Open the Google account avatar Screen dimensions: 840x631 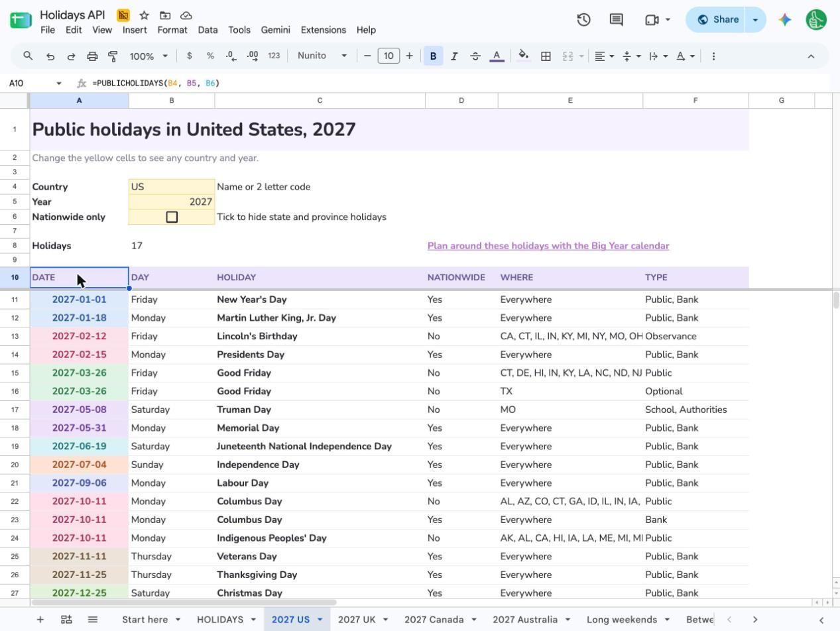816,20
